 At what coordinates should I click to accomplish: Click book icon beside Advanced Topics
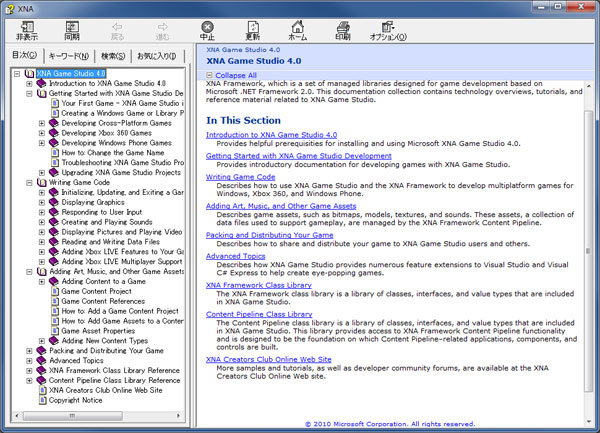click(x=41, y=360)
